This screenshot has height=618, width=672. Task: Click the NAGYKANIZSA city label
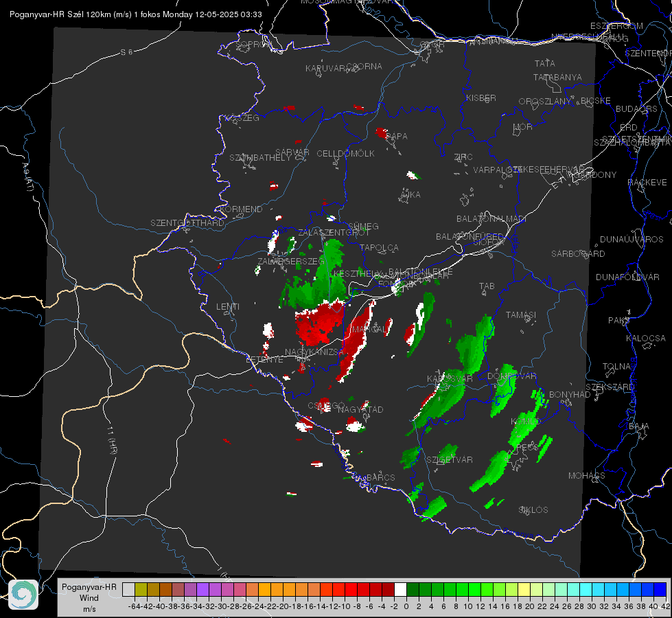pyautogui.click(x=314, y=352)
